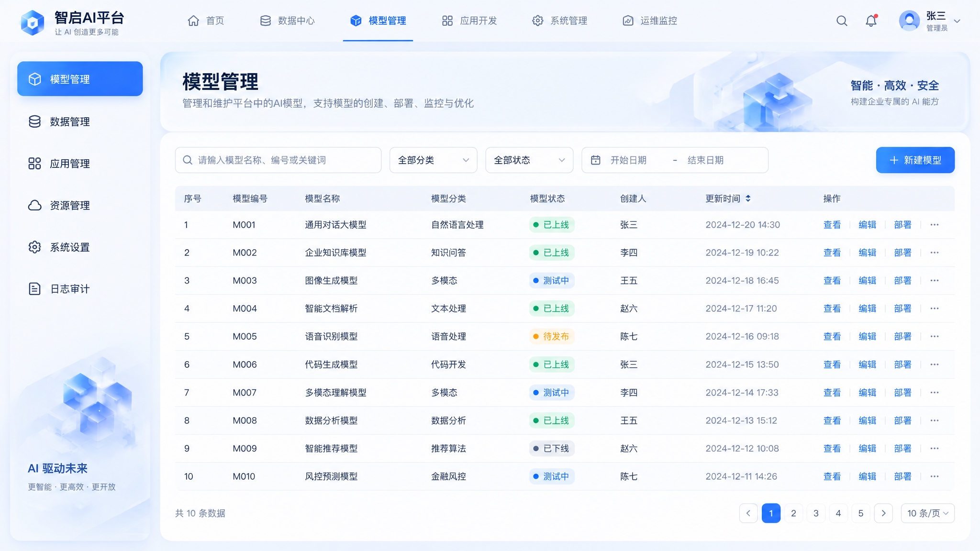Click the search magnifier icon in header
980x551 pixels.
pyautogui.click(x=842, y=21)
